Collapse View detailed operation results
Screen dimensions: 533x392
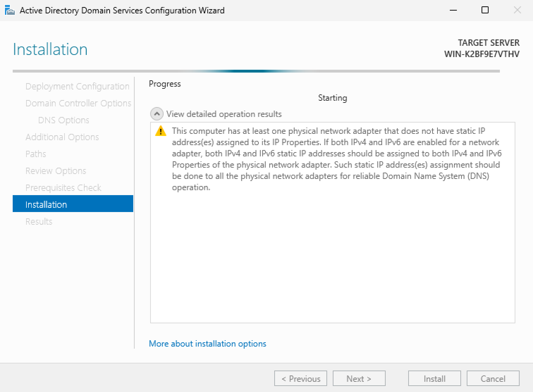pos(157,114)
